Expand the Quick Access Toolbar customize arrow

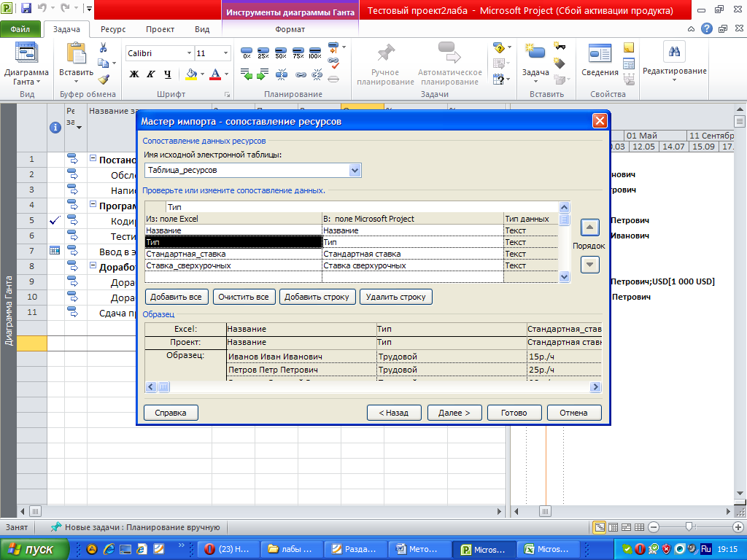(x=89, y=8)
